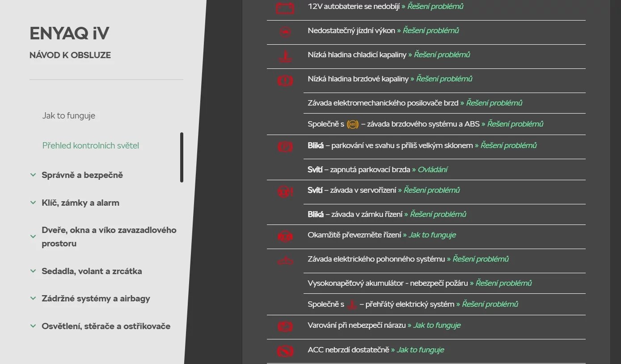Click the red parking brake warning icon
This screenshot has height=364, width=621.
click(285, 147)
